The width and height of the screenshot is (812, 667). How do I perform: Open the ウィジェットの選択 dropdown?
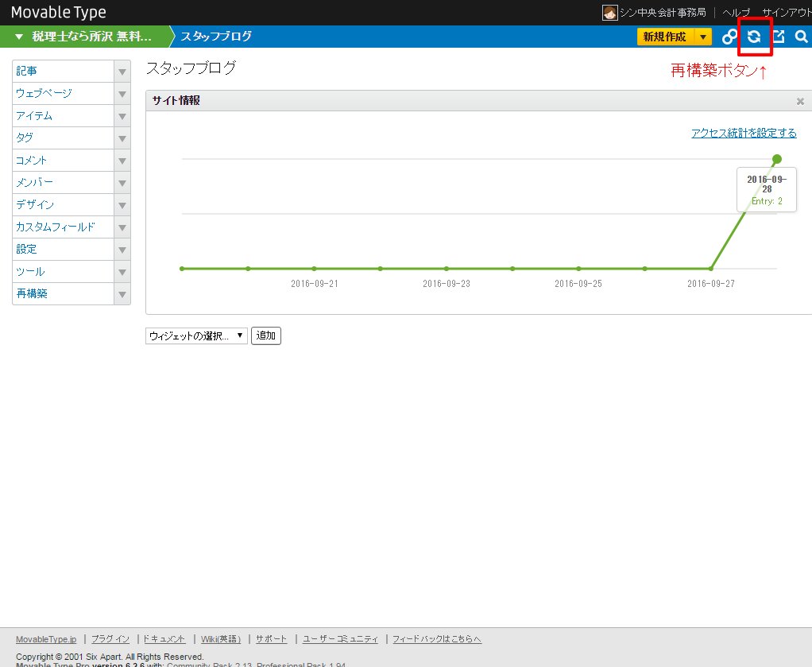tap(196, 335)
